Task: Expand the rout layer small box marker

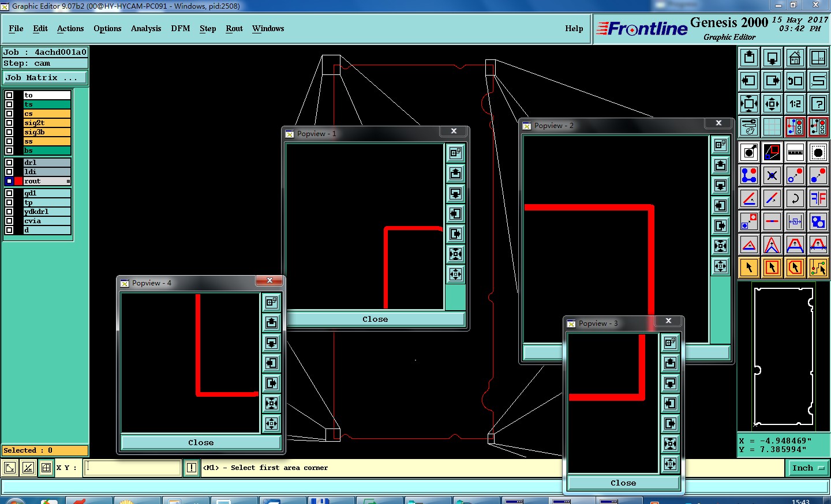Action: (x=68, y=181)
